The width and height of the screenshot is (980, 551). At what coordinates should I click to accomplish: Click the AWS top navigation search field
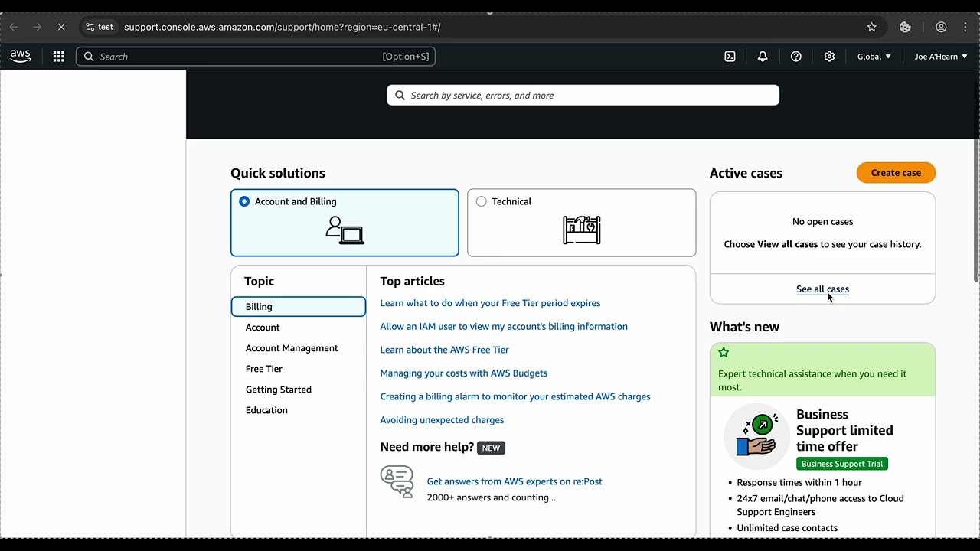256,57
